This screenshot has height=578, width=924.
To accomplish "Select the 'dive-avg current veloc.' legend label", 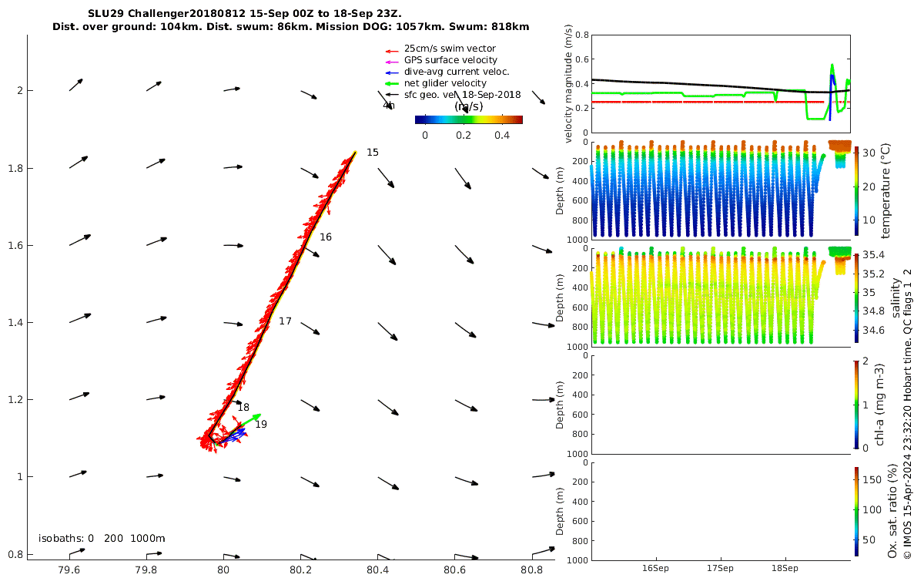I will pos(457,72).
